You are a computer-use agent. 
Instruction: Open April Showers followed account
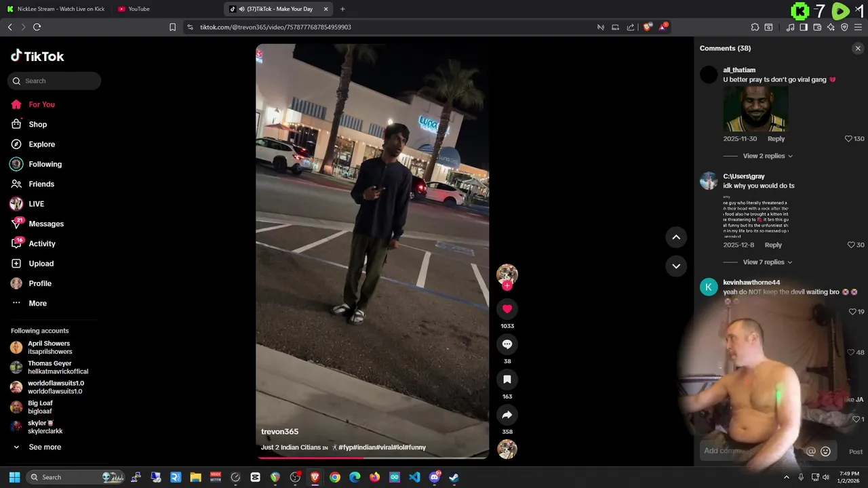50,348
